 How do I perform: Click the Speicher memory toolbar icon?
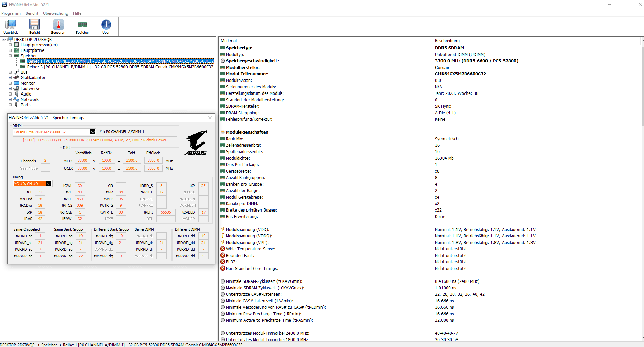coord(82,27)
